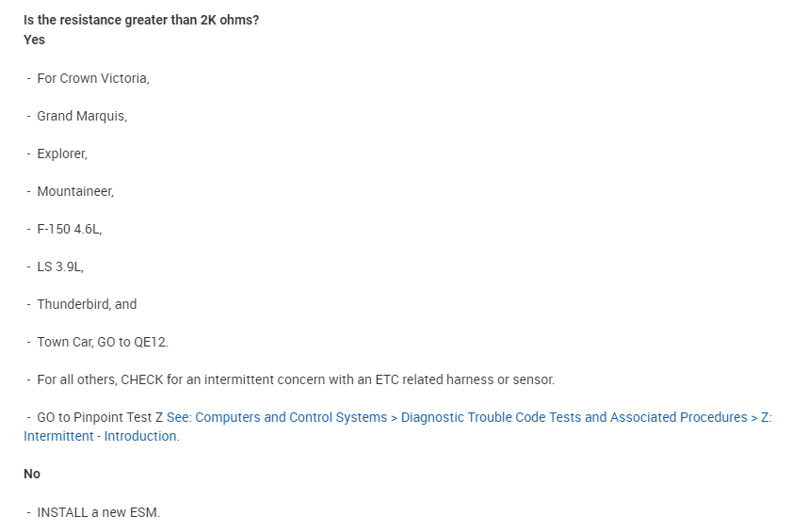
Task: Click the bold "Yes" answer label
Action: pos(34,40)
